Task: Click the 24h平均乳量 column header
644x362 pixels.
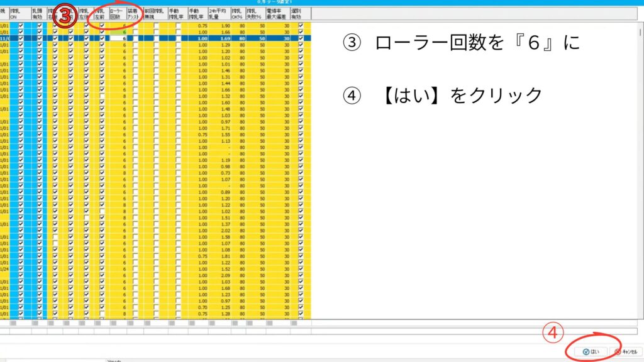Action: [x=219, y=14]
